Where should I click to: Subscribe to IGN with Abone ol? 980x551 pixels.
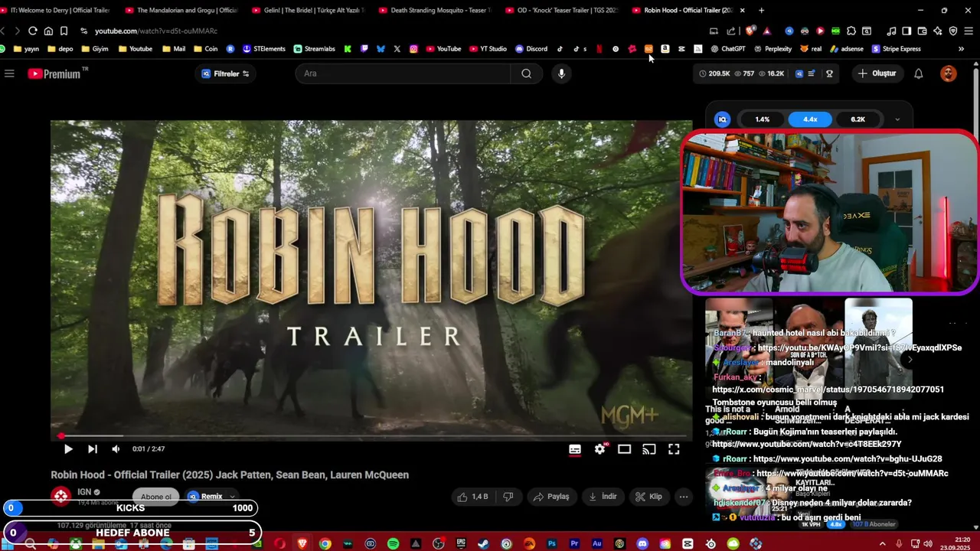point(156,497)
